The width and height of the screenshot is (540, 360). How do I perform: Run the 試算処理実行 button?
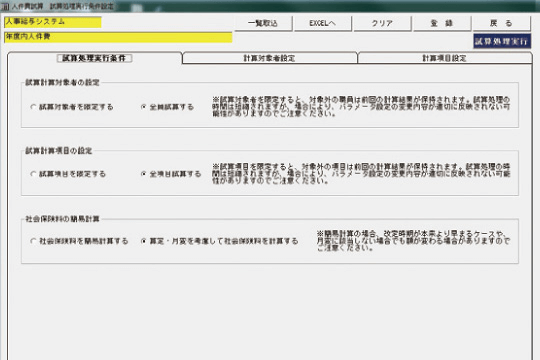[502, 41]
